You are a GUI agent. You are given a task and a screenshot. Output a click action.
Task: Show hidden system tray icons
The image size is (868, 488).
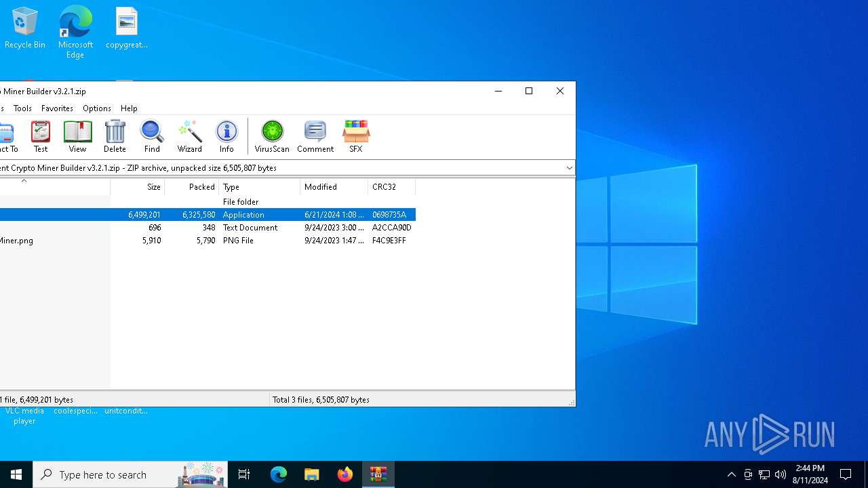[x=731, y=474]
